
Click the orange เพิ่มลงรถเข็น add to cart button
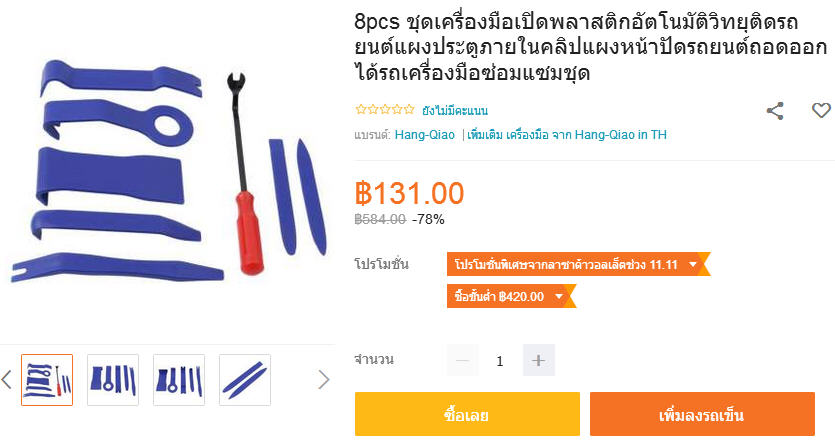point(702,414)
